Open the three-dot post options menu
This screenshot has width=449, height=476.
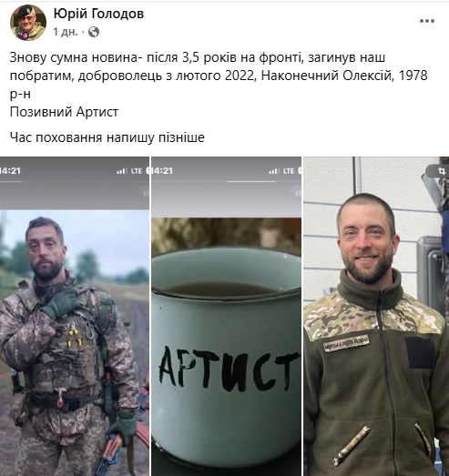coord(427,21)
